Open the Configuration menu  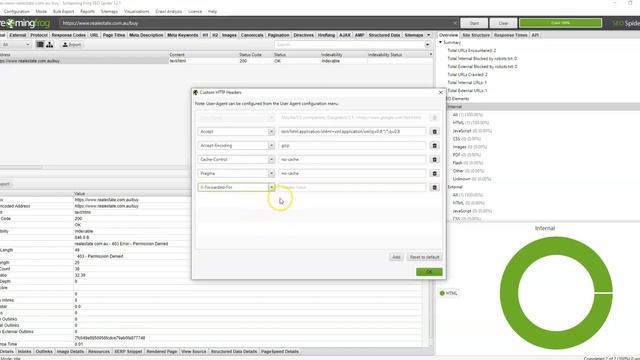17,11
